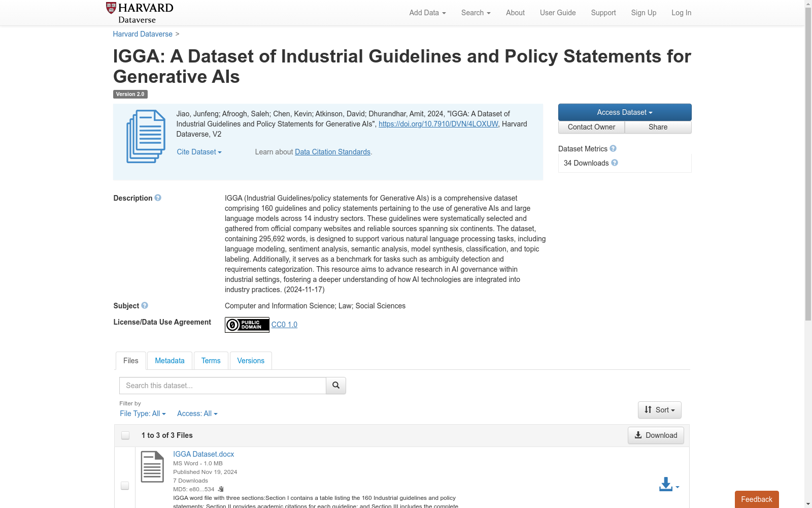
Task: Click the help icon next to Dataset Metrics
Action: point(613,148)
